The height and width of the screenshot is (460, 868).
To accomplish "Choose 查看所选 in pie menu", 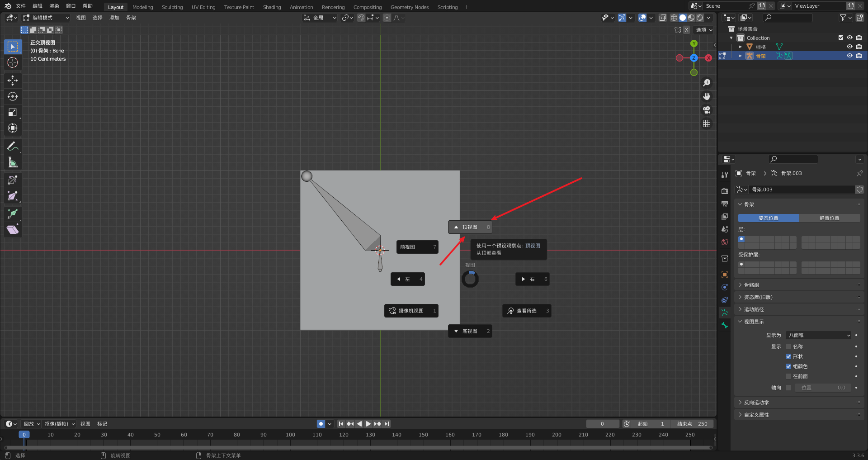I will [x=527, y=311].
